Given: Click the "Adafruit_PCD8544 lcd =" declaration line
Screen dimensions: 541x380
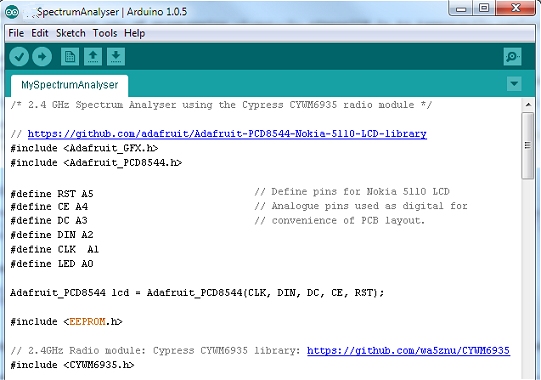Looking at the screenshot, I should (197, 293).
